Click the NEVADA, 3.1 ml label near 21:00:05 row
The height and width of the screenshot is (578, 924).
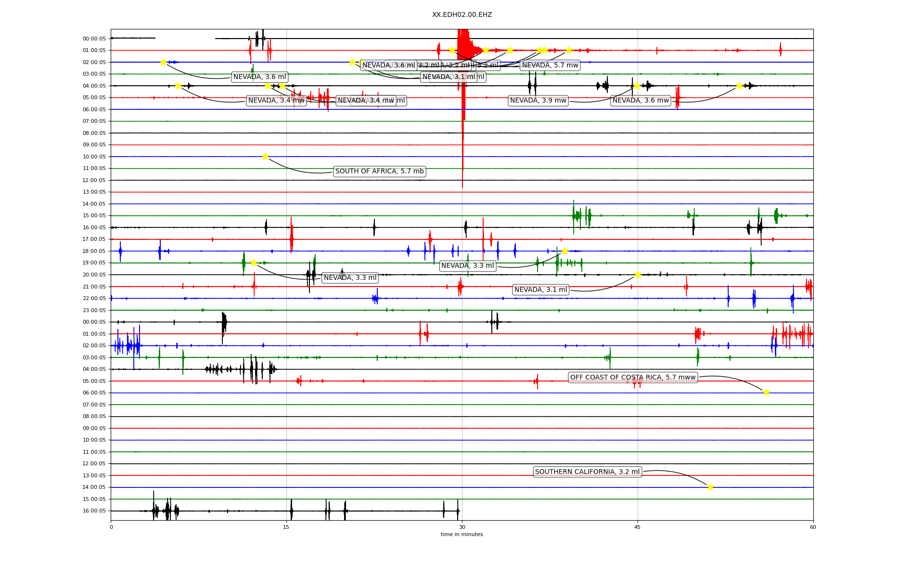[540, 290]
